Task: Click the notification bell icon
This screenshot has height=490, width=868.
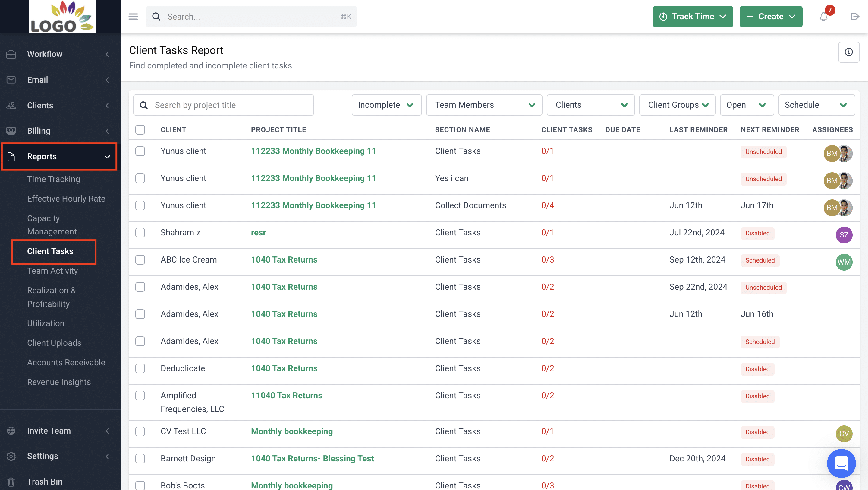Action: [823, 17]
